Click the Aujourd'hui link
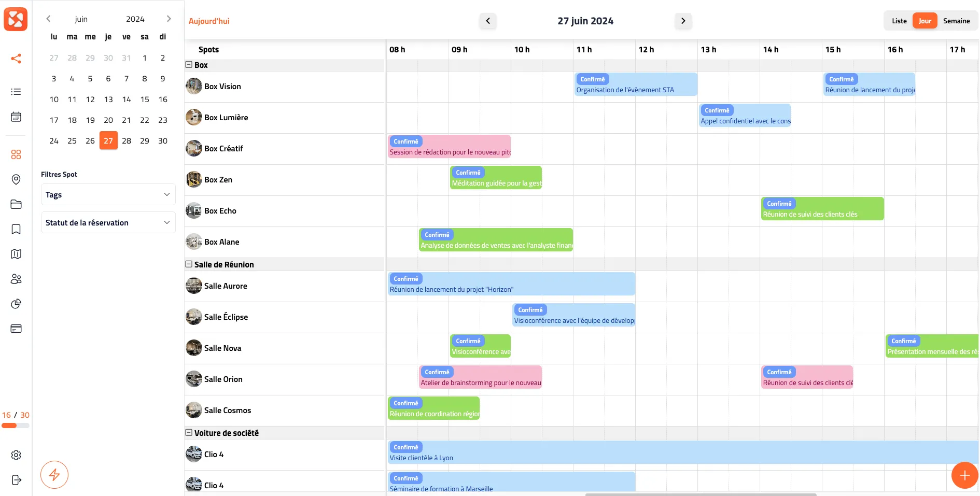The width and height of the screenshot is (980, 496). (209, 21)
